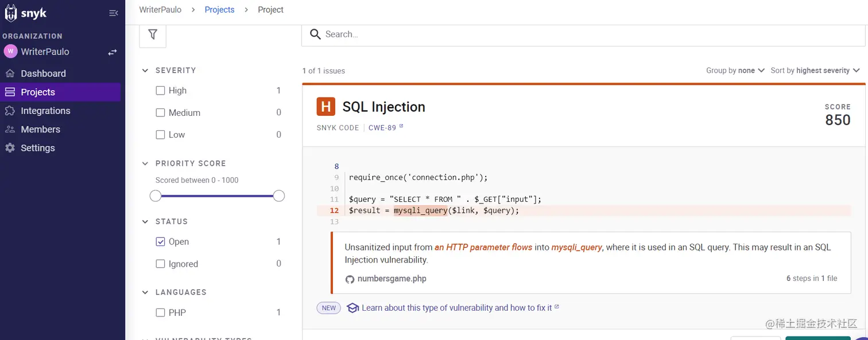Click the Integrations puzzle icon
This screenshot has width=868, height=340.
pyautogui.click(x=10, y=111)
